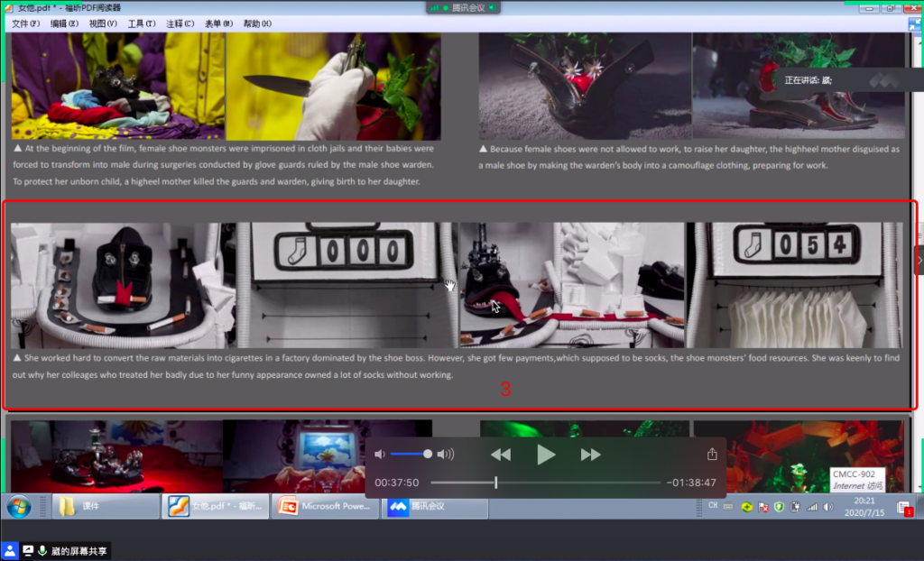
Task: Open the 课件 folder taskbar button
Action: (x=106, y=506)
